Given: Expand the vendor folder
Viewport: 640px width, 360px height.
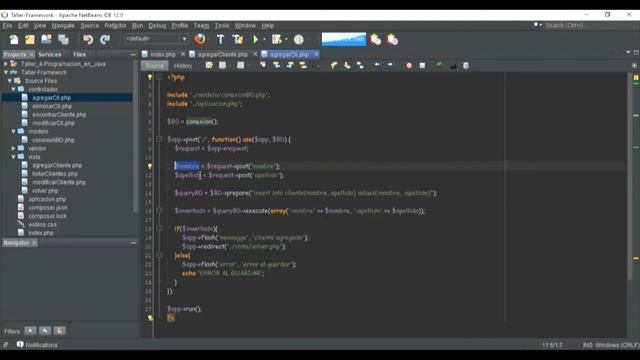Looking at the screenshot, I should pyautogui.click(x=13, y=148).
